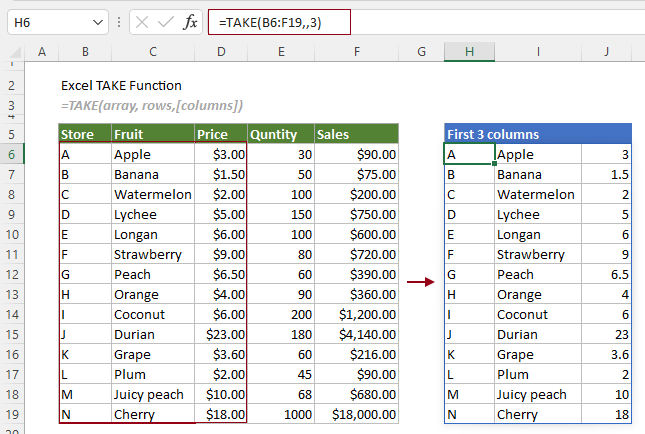Select the Watermelon cell in column C
The height and width of the screenshot is (434, 645).
[x=152, y=194]
